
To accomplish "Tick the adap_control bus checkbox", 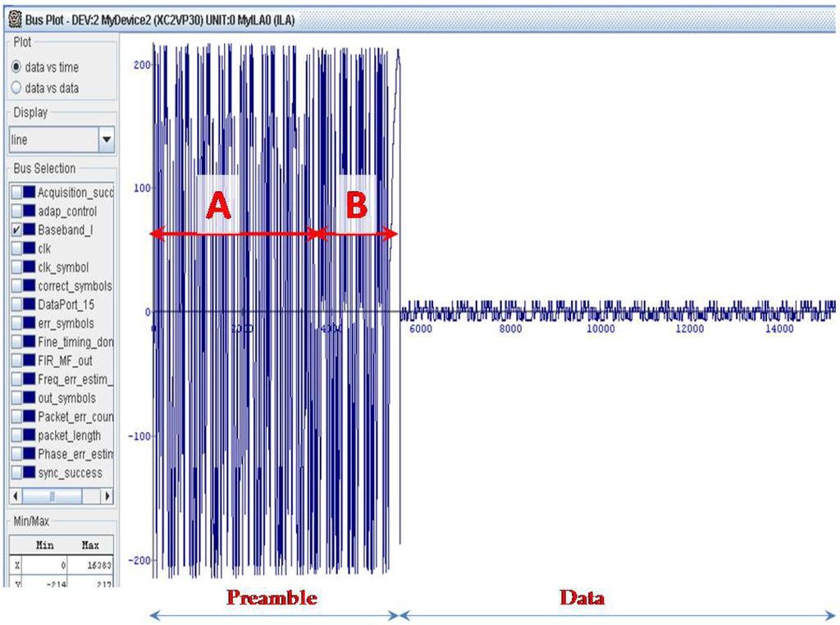I will 16,212.
